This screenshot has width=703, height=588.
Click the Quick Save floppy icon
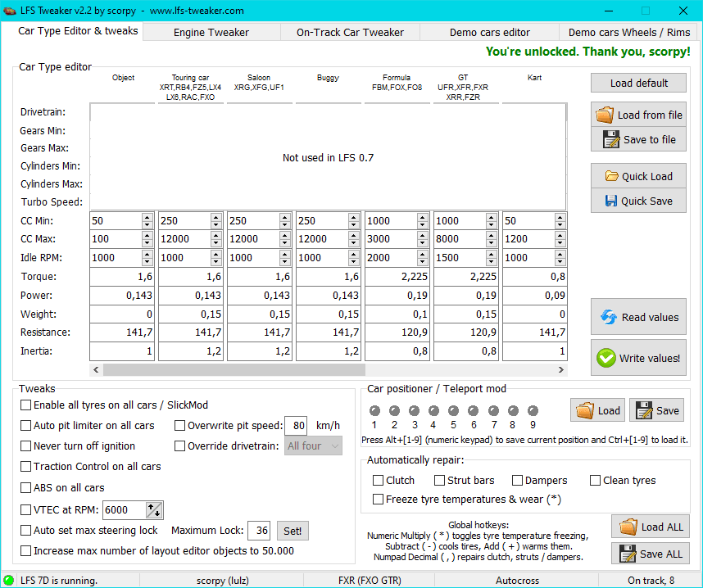pos(611,201)
